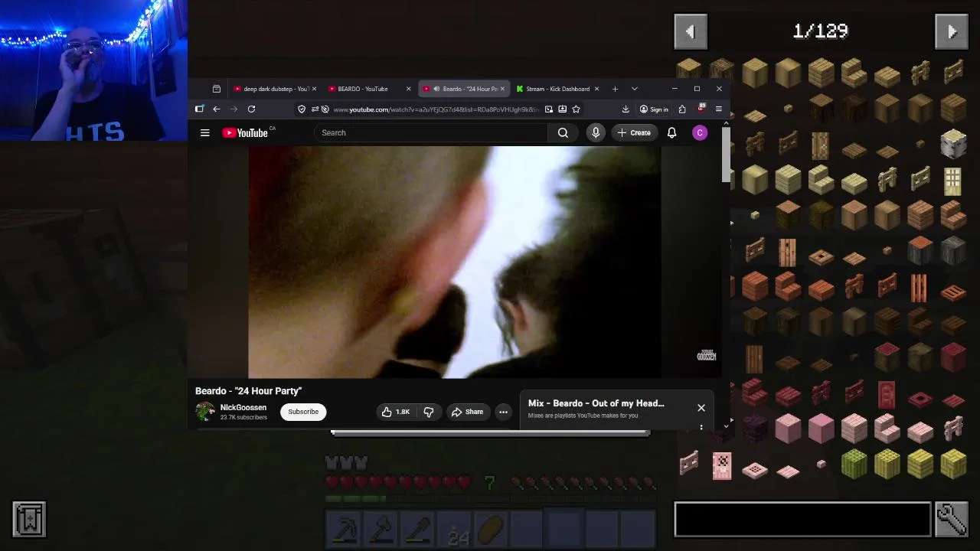Select the birch log with white bark
This screenshot has width=980, height=551.
[952, 144]
